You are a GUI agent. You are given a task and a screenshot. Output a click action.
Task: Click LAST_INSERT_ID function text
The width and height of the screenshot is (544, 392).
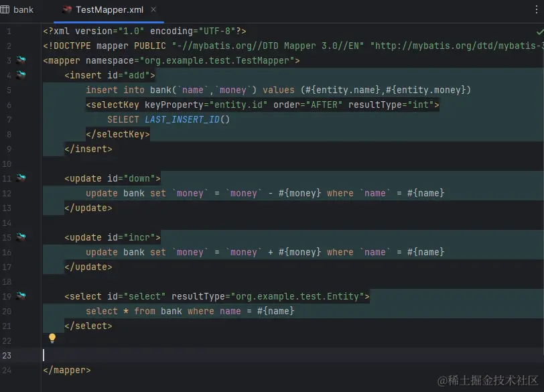pos(182,120)
